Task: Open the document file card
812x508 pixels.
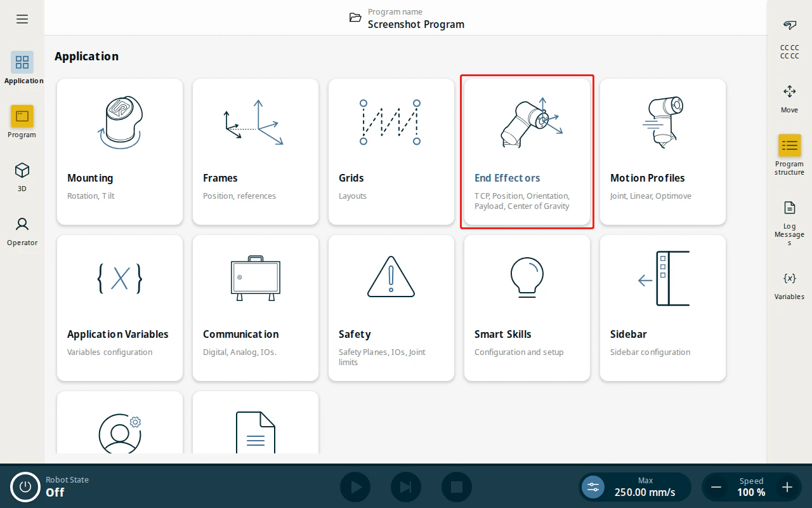Action: [x=256, y=422]
